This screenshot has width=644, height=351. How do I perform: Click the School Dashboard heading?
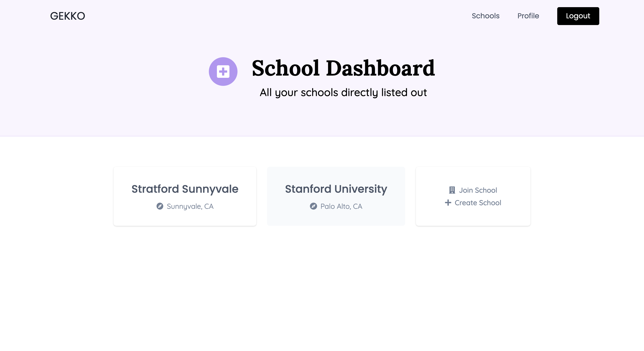click(343, 68)
